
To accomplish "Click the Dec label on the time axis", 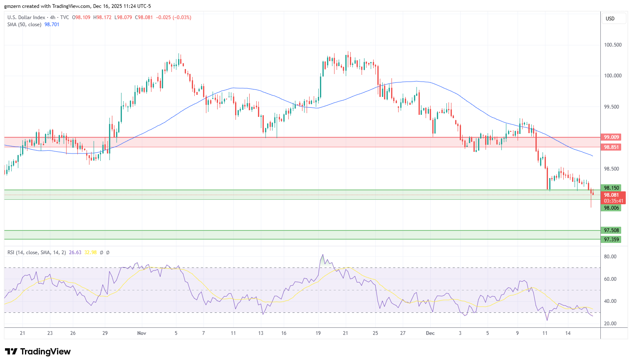I will (x=430, y=333).
